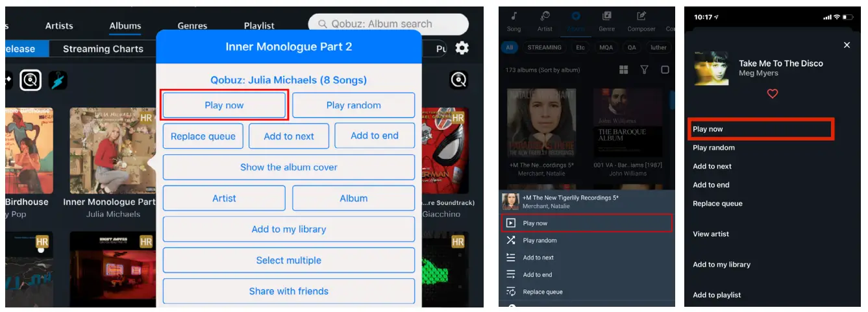Select the blue lightning streaming source icon
The width and height of the screenshot is (868, 312).
(58, 80)
